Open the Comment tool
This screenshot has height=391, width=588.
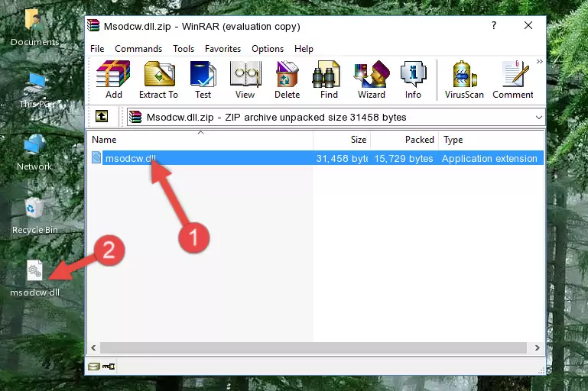click(x=513, y=79)
